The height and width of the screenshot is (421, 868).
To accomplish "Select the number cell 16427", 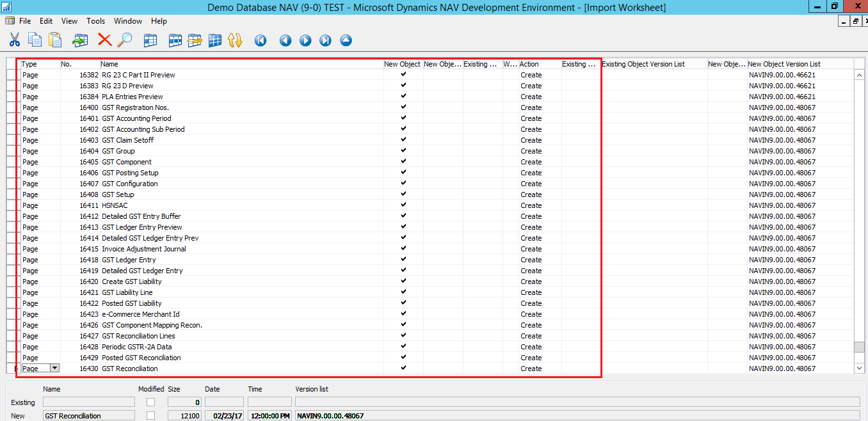I will pyautogui.click(x=80, y=336).
